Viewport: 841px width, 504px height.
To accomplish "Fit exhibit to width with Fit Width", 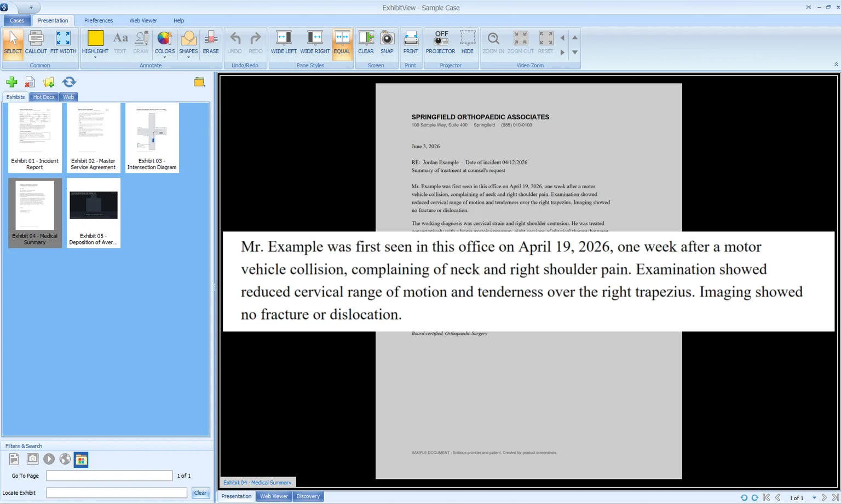I will coord(63,43).
